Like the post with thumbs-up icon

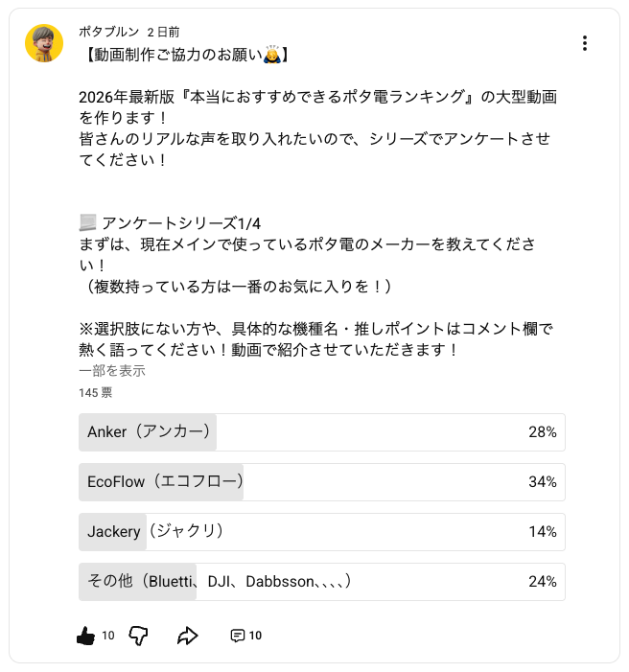click(x=85, y=636)
